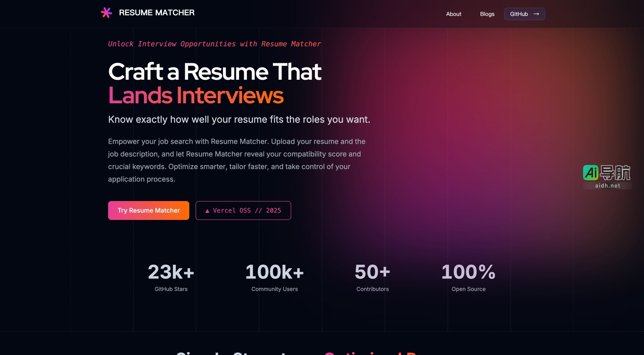
Task: Open the About page
Action: 453,14
